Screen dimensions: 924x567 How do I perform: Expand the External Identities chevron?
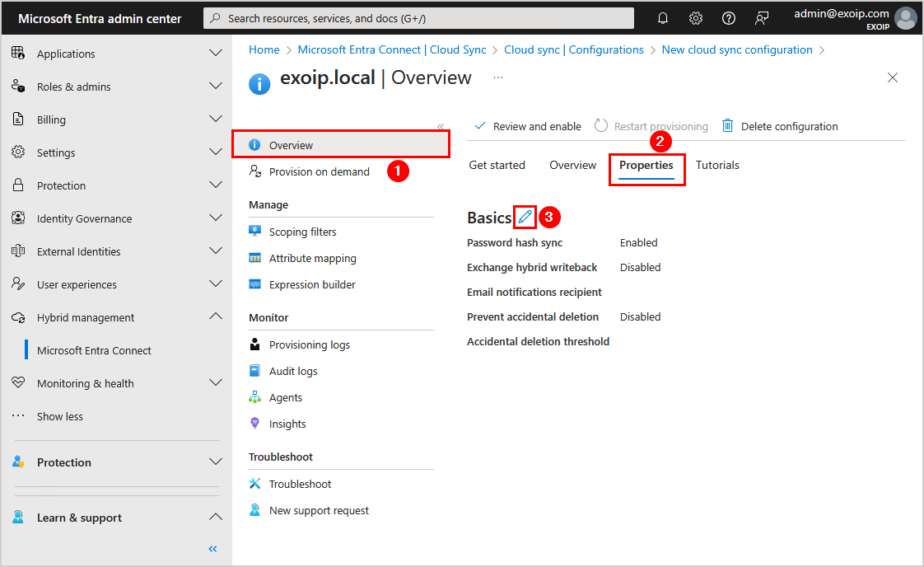point(216,251)
